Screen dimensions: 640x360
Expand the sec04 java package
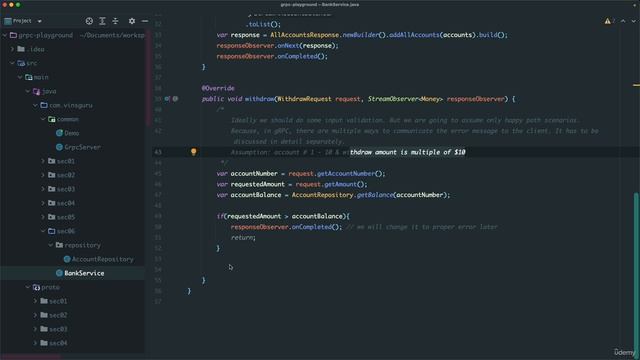click(43, 203)
